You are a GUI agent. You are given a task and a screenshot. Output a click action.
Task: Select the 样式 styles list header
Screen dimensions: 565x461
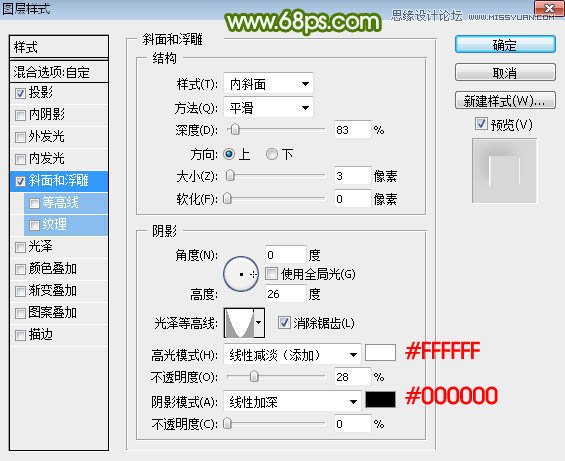[59, 47]
